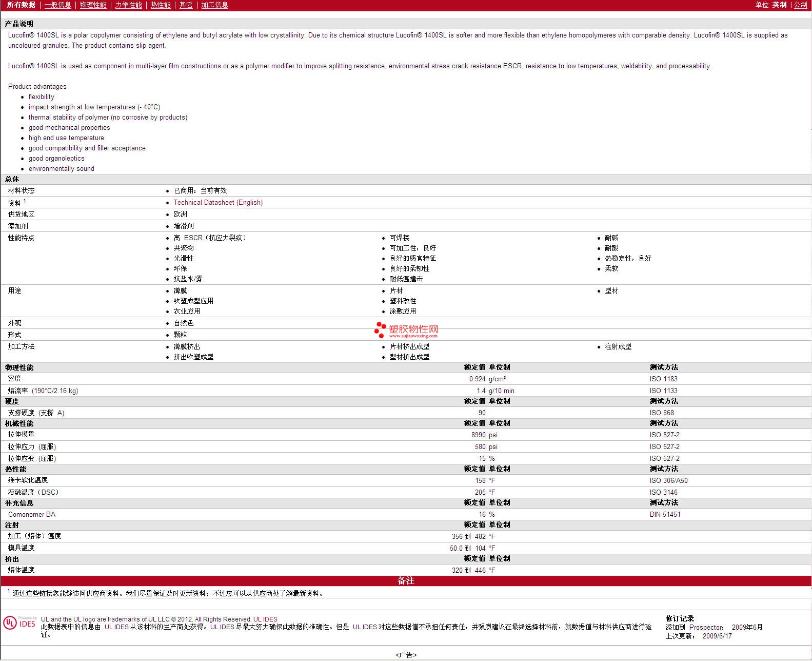Switch units to 英制

(779, 5)
